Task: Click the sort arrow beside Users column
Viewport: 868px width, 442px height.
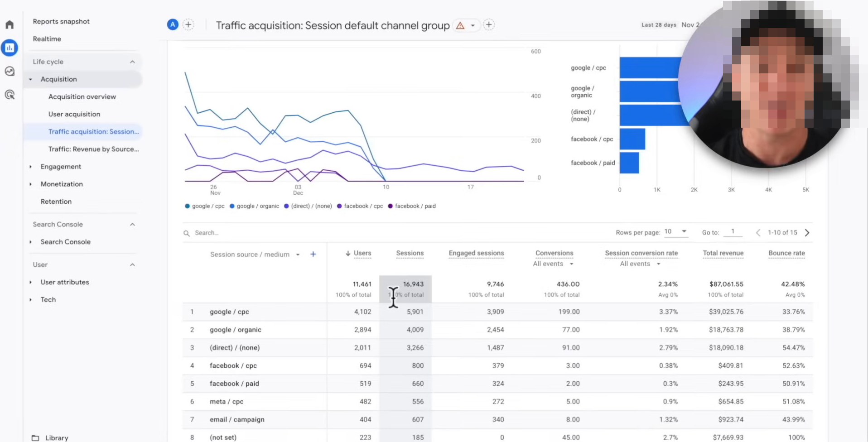Action: [348, 253]
